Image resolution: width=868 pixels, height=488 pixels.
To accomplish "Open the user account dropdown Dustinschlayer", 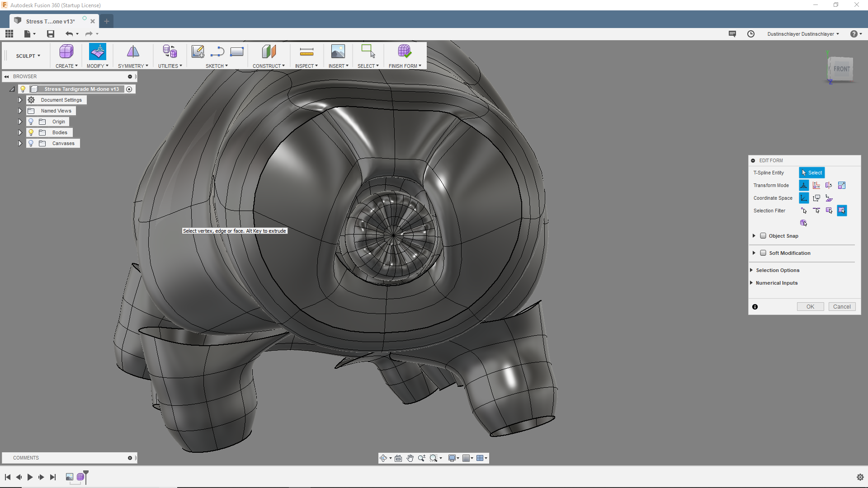I will click(x=803, y=34).
